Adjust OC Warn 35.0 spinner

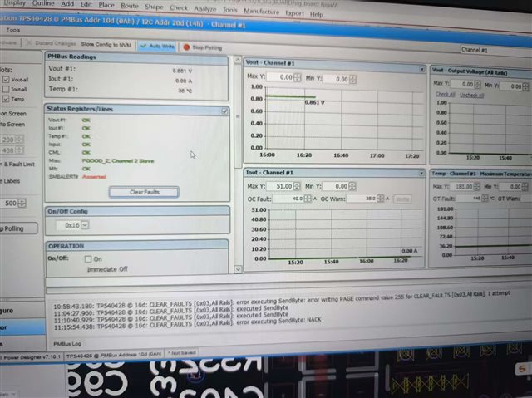pos(381,199)
